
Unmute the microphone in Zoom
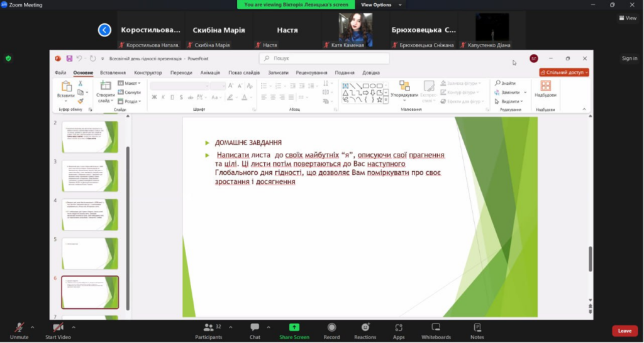[19, 329]
